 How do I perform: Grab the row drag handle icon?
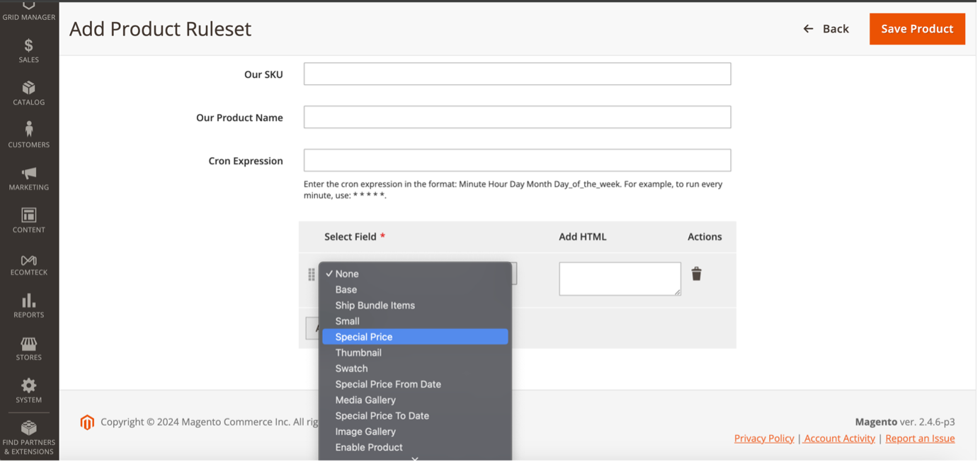[312, 275]
